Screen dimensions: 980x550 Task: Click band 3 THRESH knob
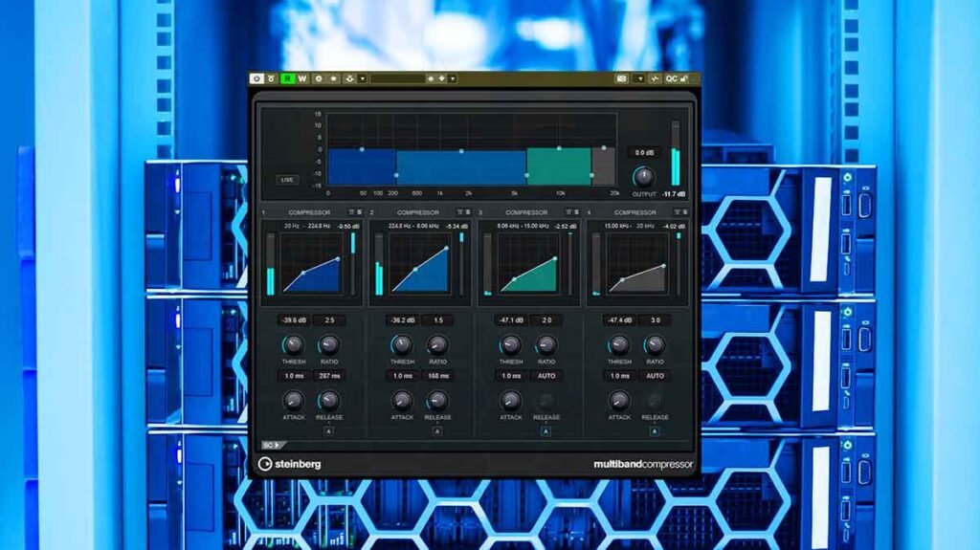[x=511, y=345]
